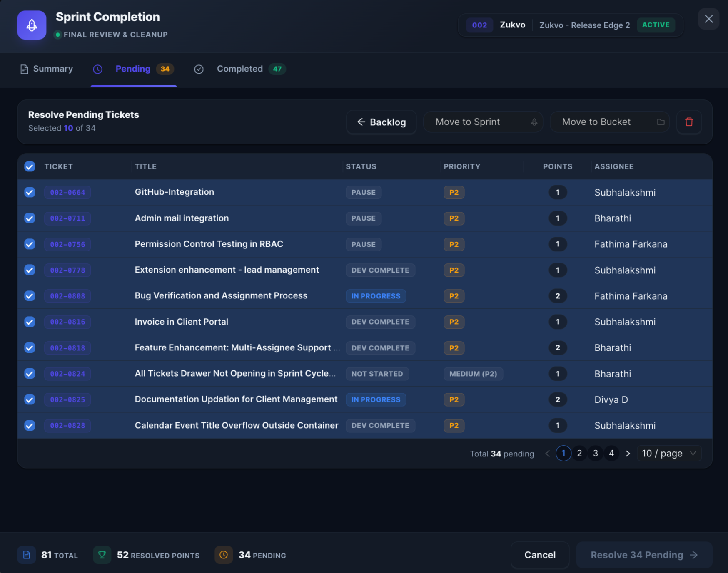Uncheck ticket 002-0711 Admin mail integration

tap(30, 218)
